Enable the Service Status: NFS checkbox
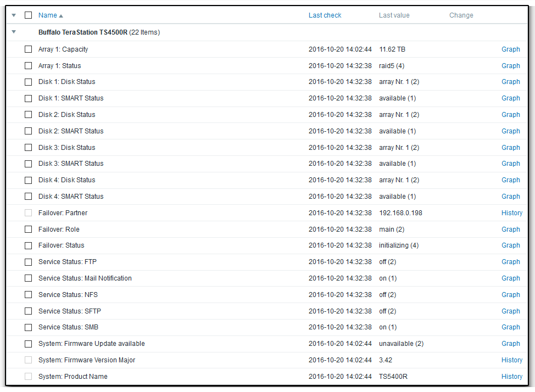This screenshot has width=535, height=392. [29, 295]
